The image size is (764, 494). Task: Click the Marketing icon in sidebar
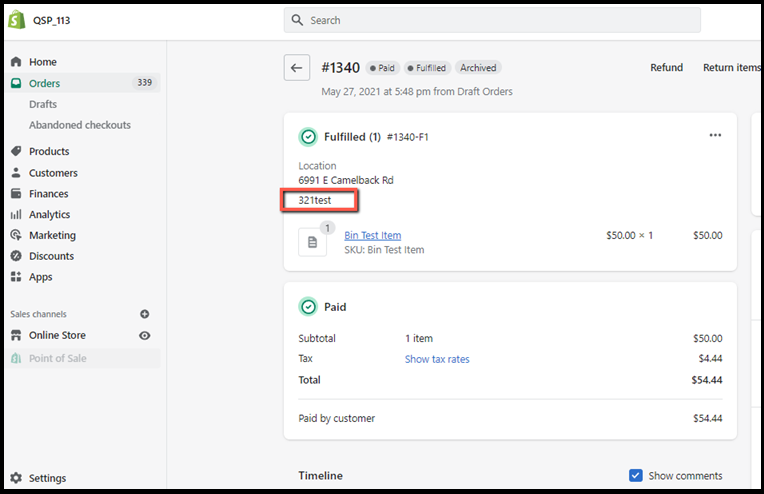[x=16, y=236]
